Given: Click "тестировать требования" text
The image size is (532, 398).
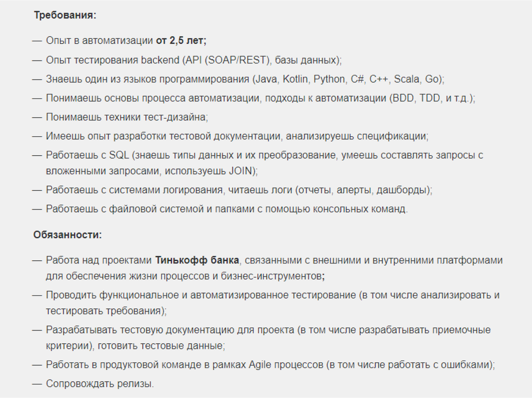Looking at the screenshot, I should pyautogui.click(x=106, y=311).
